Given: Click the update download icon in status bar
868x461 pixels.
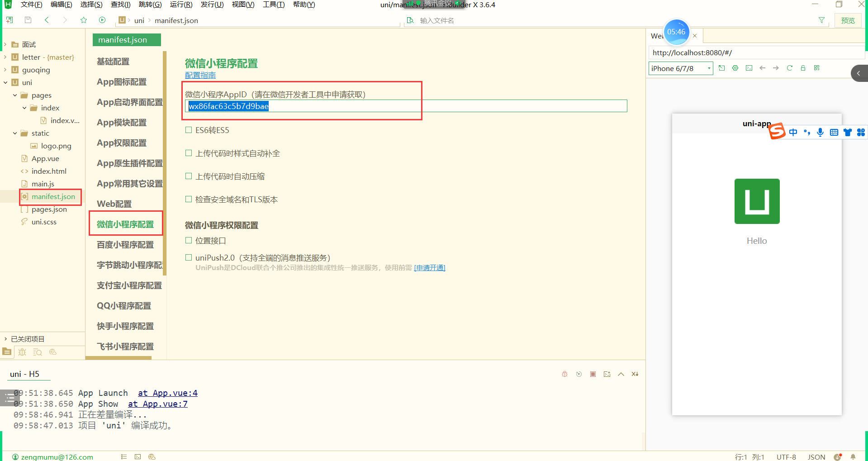Looking at the screenshot, I should point(838,457).
